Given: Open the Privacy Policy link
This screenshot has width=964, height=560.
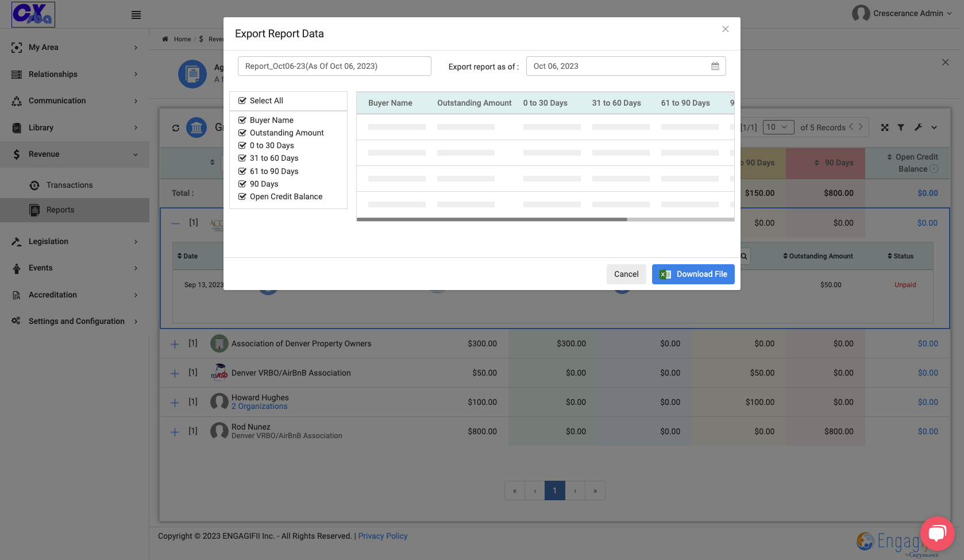Looking at the screenshot, I should (x=383, y=536).
